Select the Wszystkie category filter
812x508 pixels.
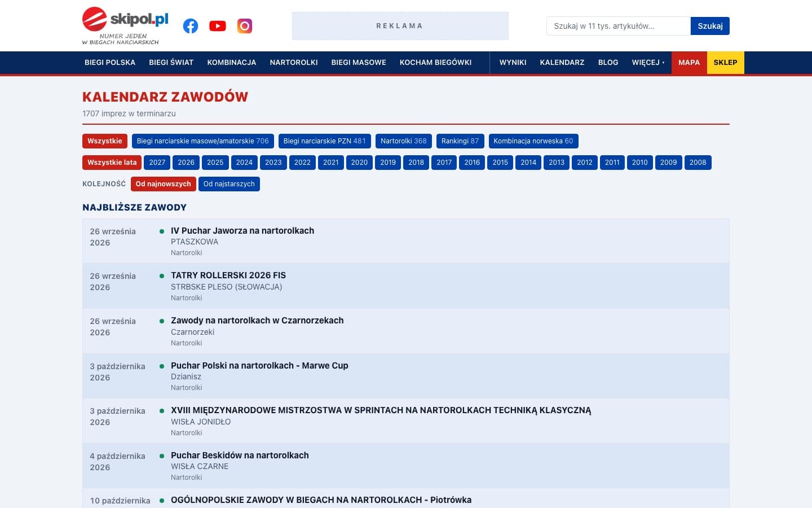[x=105, y=141]
